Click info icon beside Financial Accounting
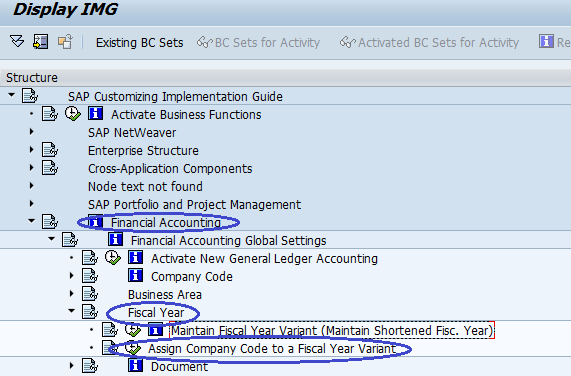Screen dimensions: 571x376 [95, 222]
